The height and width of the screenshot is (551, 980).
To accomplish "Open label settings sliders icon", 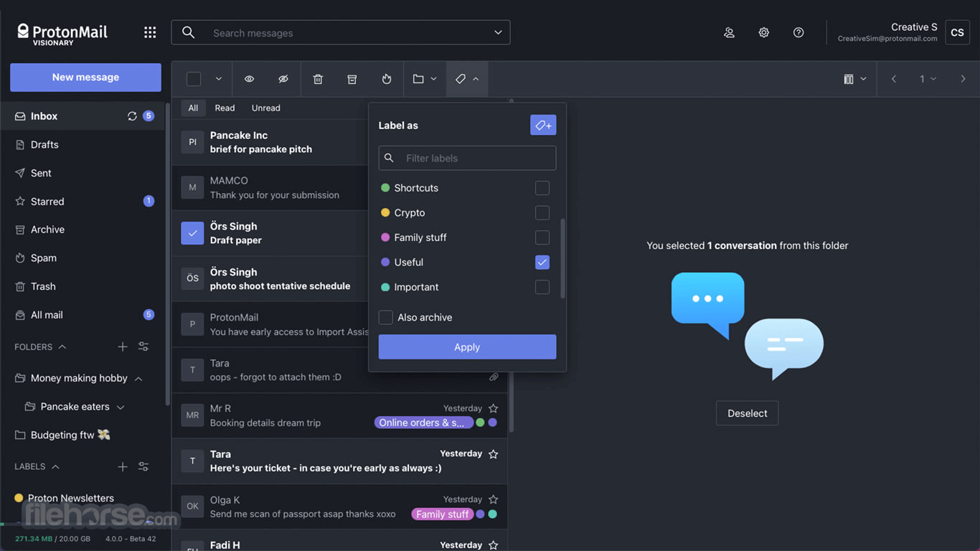I will pyautogui.click(x=143, y=466).
